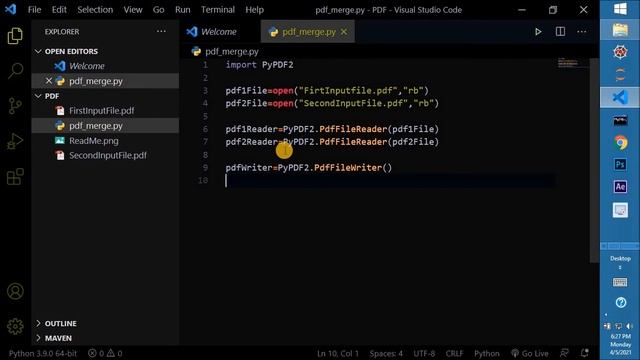Screen dimensions: 640x360
Task: Click Ln 10, Col 1 status
Action: 338,353
